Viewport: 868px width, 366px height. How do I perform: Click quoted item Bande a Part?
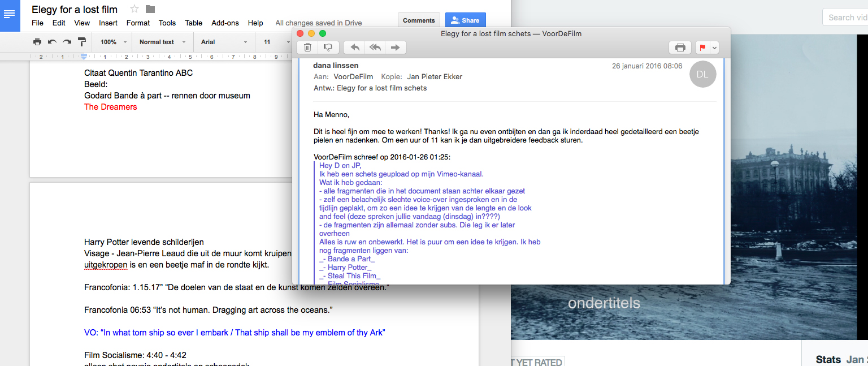click(x=347, y=259)
